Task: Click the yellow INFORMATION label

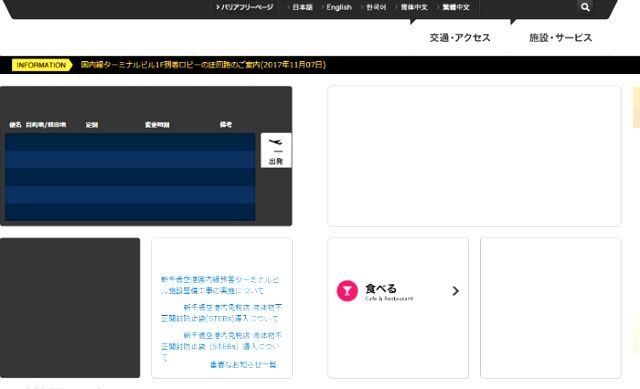Action: click(42, 65)
